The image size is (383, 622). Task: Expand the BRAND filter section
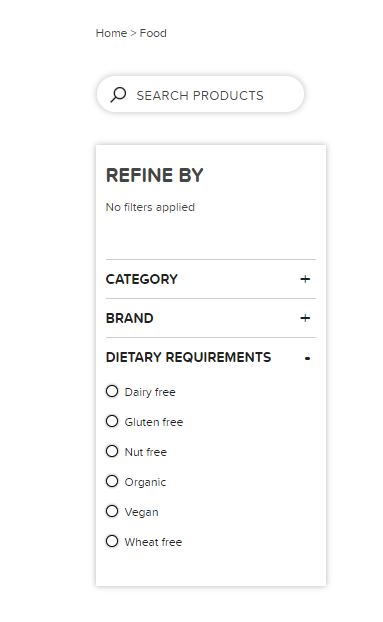coord(211,318)
